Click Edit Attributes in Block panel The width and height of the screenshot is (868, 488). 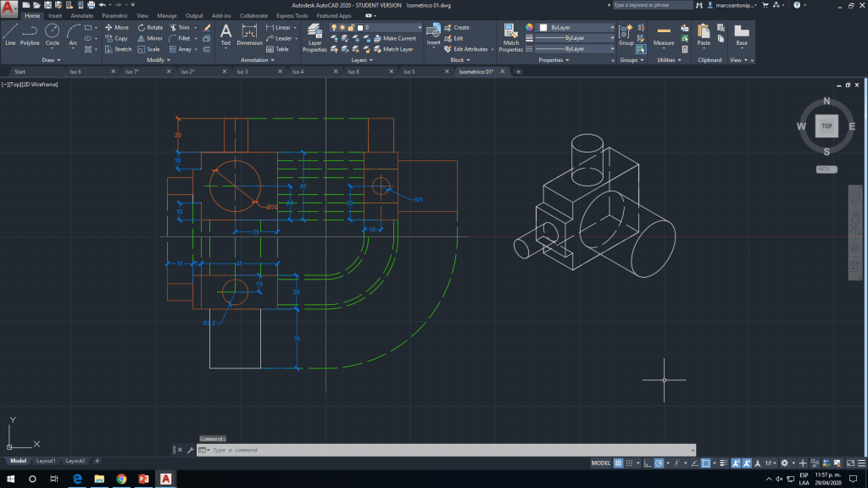pos(465,49)
